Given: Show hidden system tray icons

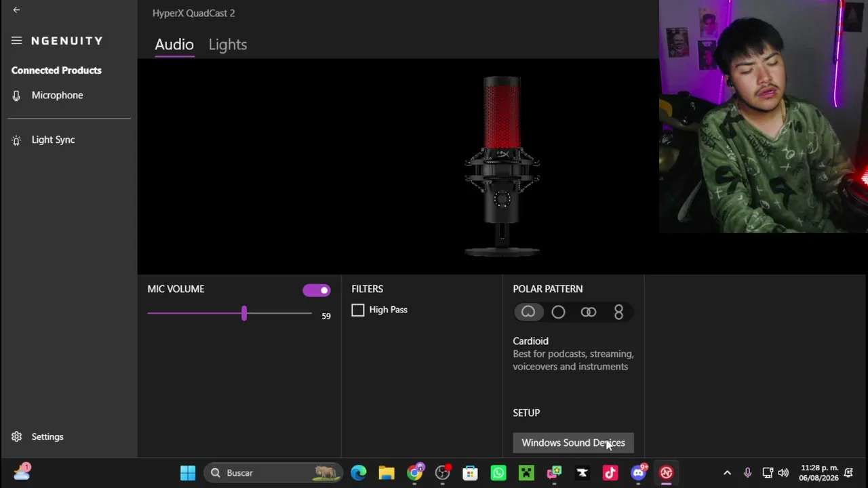Looking at the screenshot, I should tap(727, 472).
